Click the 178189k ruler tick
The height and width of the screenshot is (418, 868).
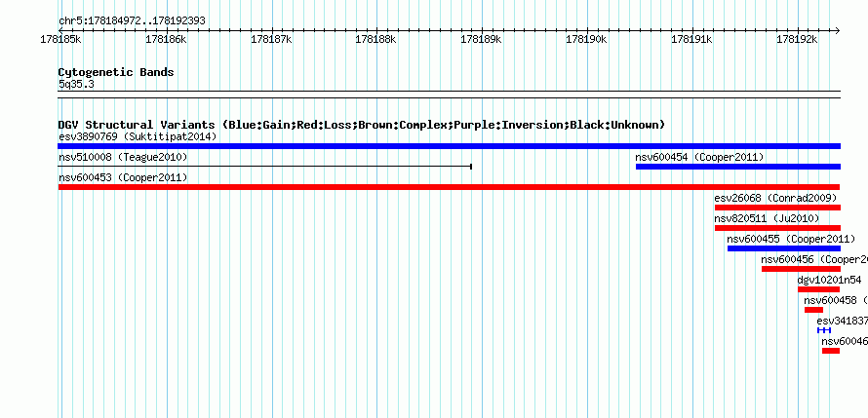click(x=482, y=39)
